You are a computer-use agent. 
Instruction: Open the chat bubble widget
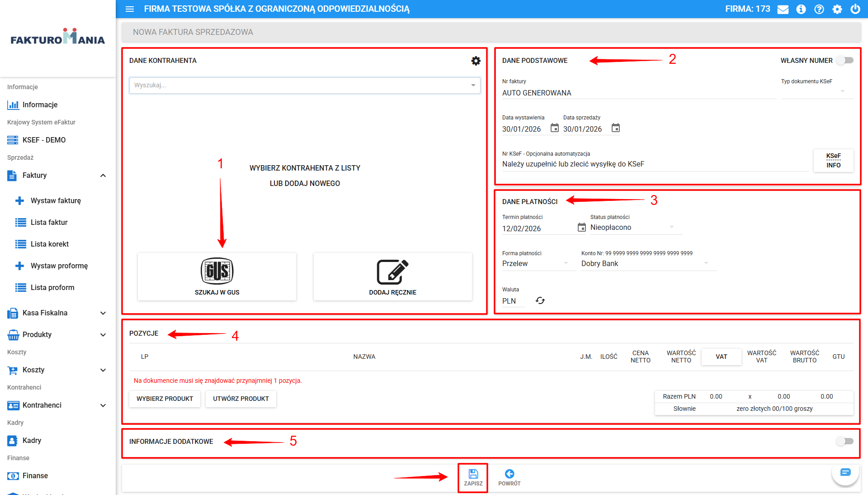pos(845,473)
